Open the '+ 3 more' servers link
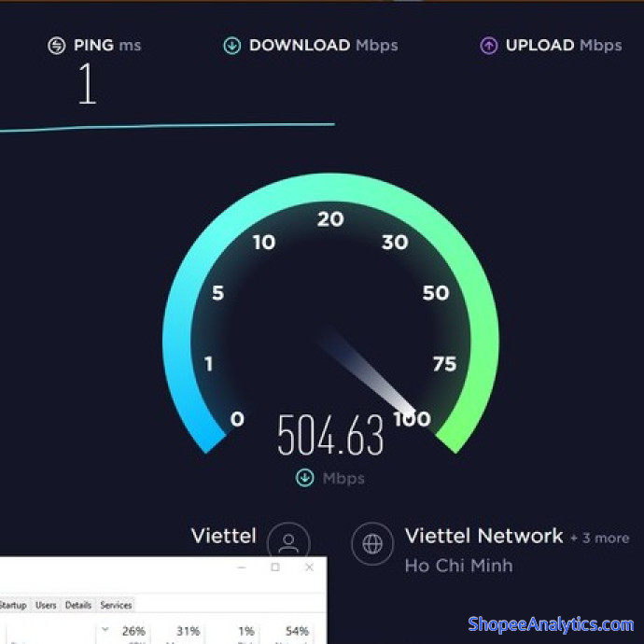This screenshot has height=644, width=644. tap(599, 538)
